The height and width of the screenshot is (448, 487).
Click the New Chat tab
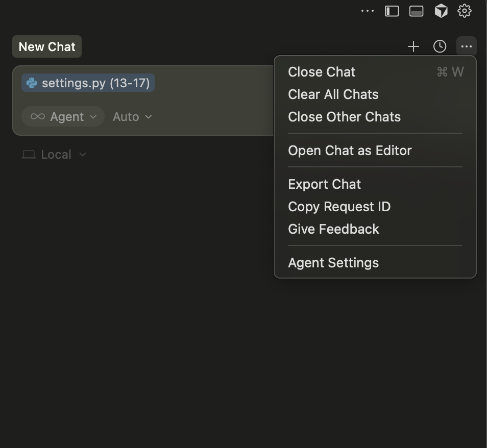[47, 47]
